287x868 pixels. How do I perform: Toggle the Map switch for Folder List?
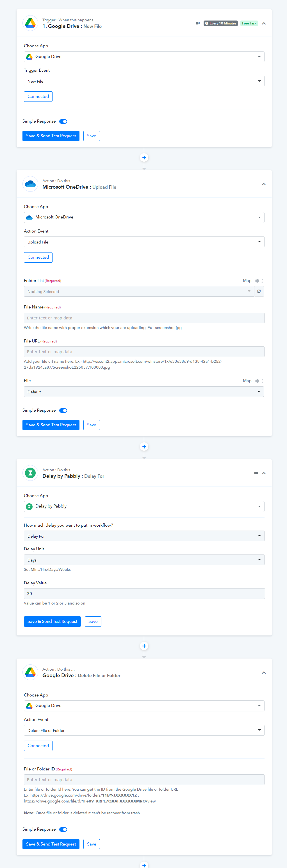[259, 281]
